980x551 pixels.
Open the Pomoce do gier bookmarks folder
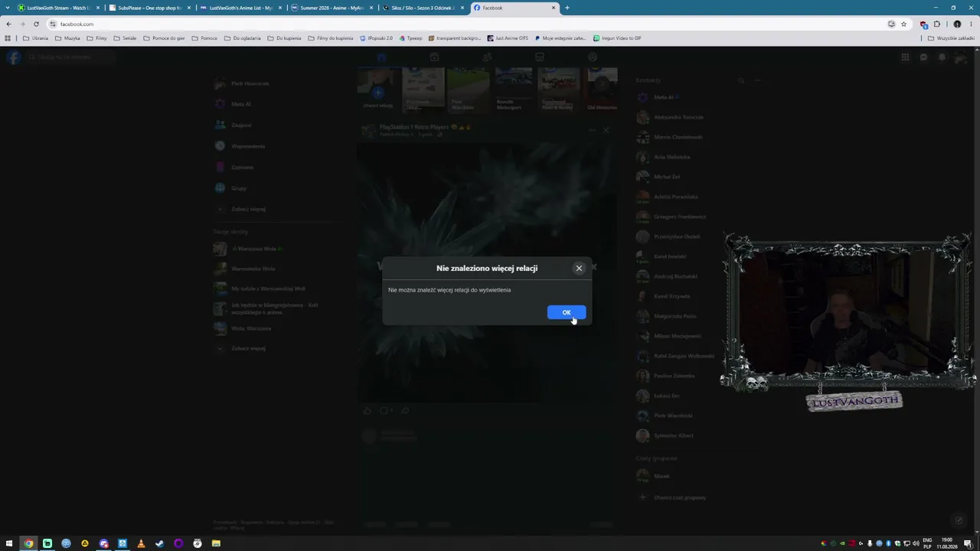[x=164, y=38]
